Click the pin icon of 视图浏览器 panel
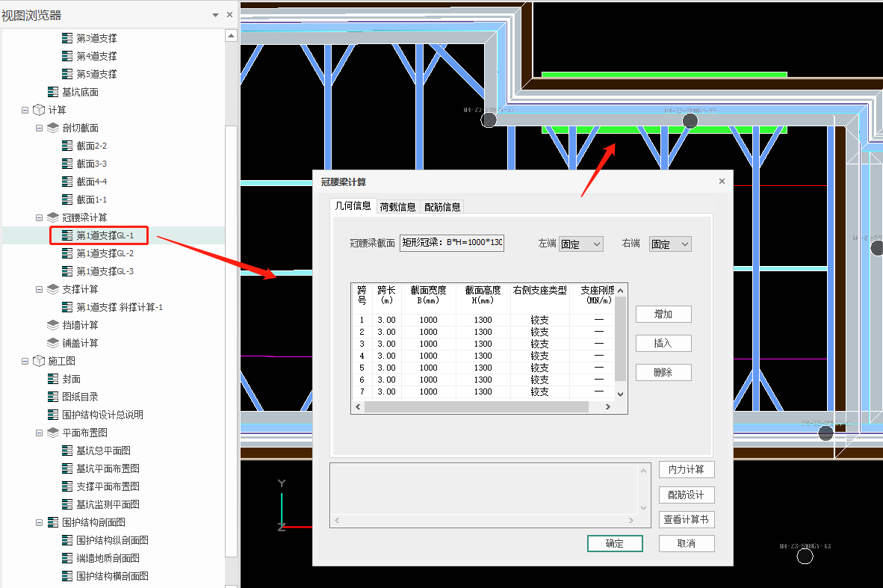Screen dimensions: 883x588 tap(215, 15)
